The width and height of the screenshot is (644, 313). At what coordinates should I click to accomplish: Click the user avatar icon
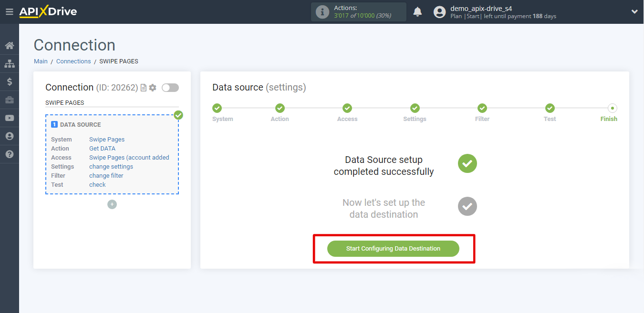[x=439, y=12]
